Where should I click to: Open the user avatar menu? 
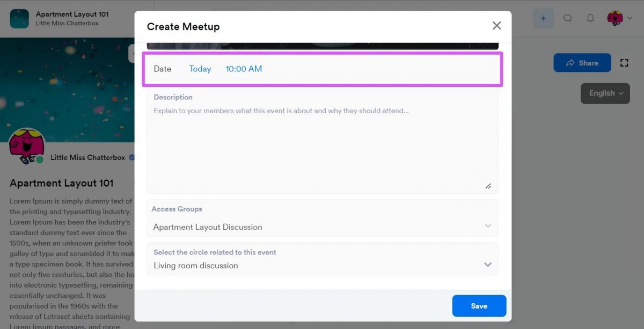(618, 18)
